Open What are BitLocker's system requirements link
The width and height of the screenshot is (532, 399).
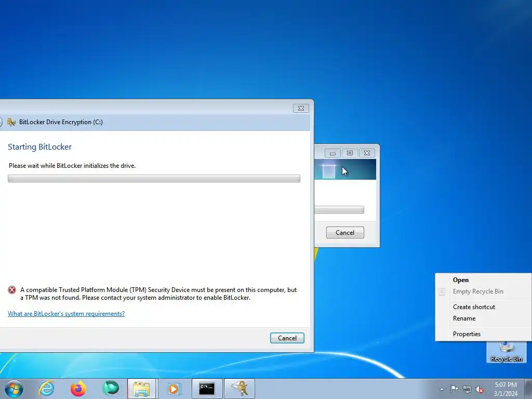click(x=66, y=313)
